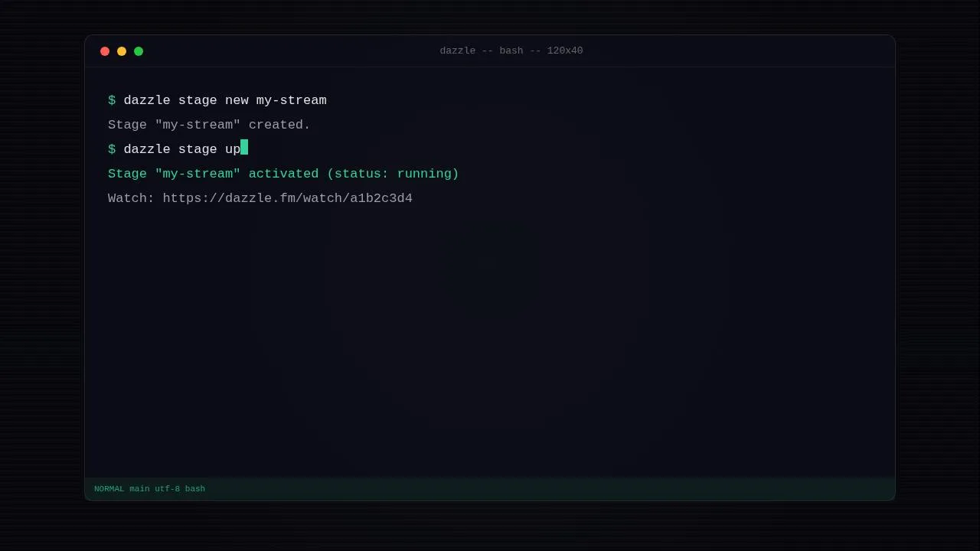This screenshot has width=980, height=551.
Task: Click the command 'dazzle stage up'
Action: tap(182, 149)
